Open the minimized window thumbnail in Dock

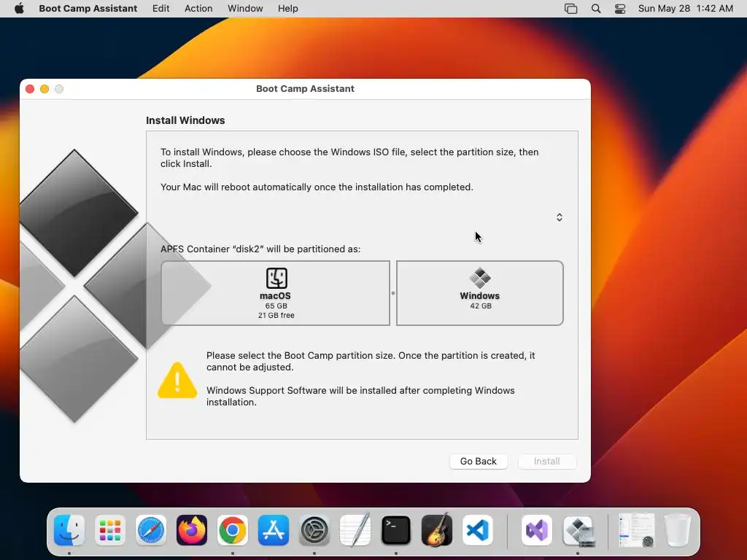[636, 530]
